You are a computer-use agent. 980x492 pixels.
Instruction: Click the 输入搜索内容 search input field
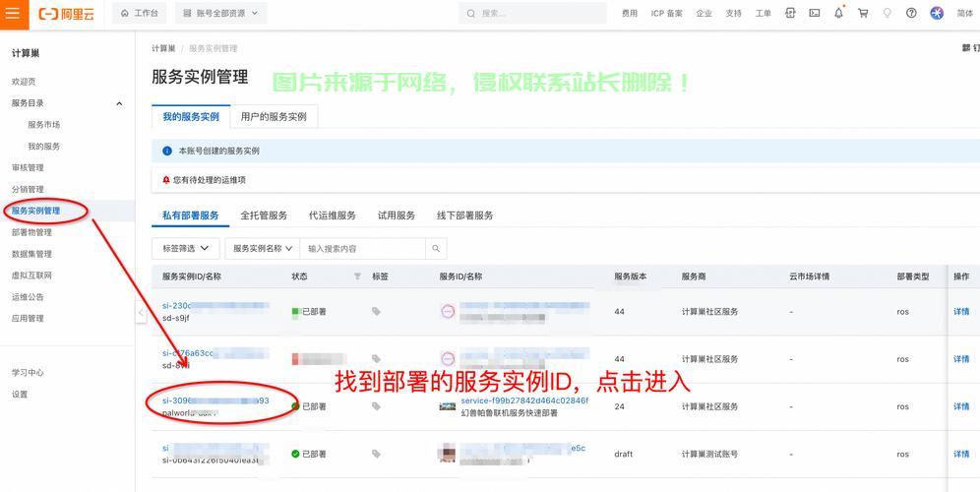(362, 249)
